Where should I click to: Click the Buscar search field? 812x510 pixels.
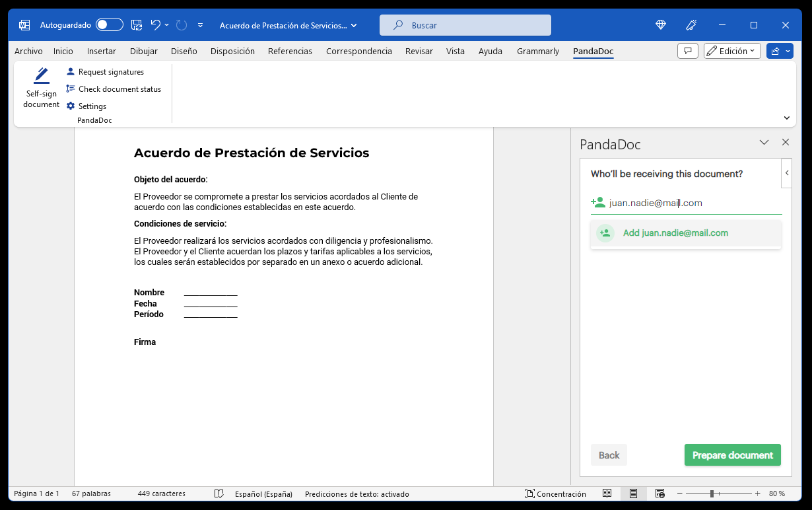click(x=465, y=25)
